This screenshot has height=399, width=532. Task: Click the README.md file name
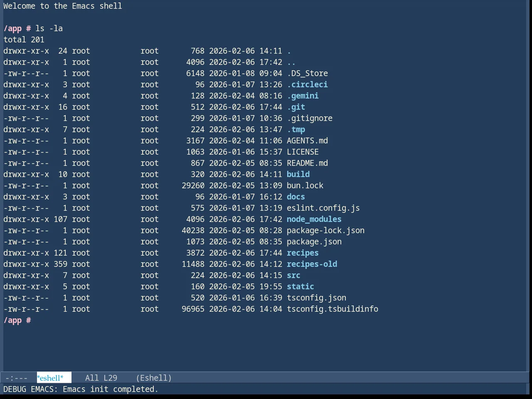(x=307, y=163)
